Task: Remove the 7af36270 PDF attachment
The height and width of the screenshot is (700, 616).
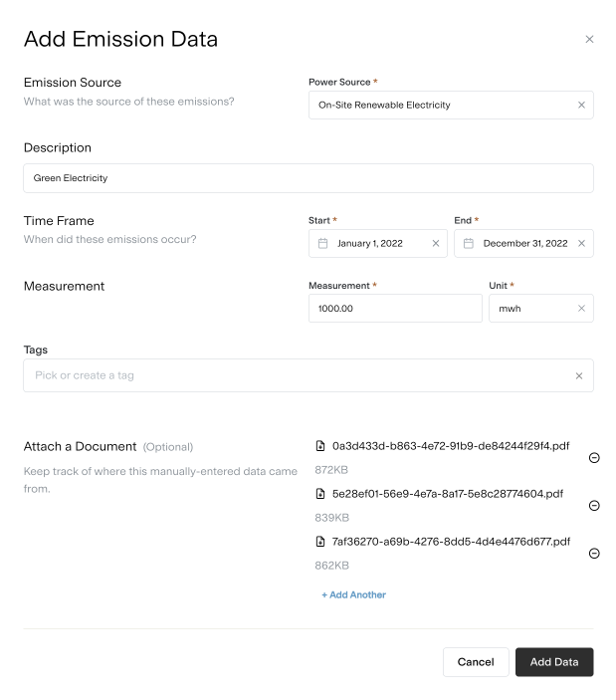Action: click(x=594, y=554)
